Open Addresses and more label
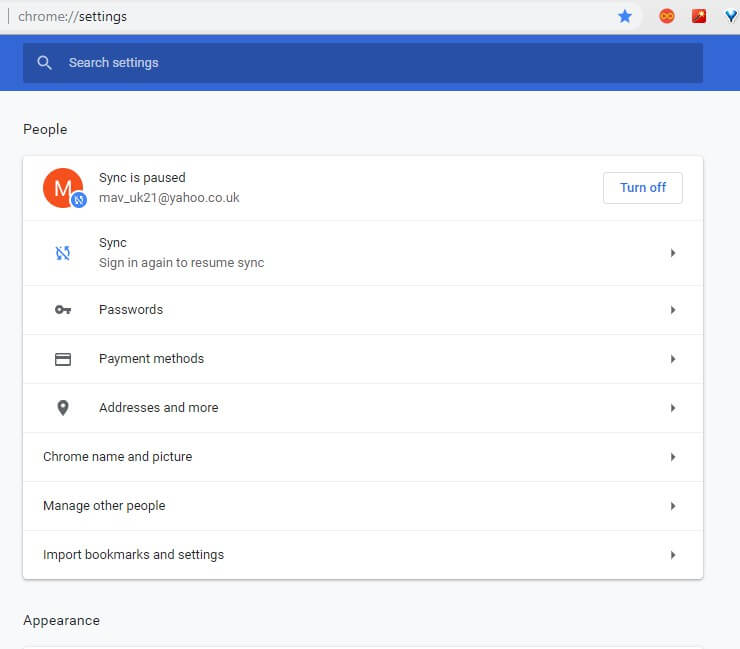This screenshot has height=649, width=740. (x=159, y=408)
